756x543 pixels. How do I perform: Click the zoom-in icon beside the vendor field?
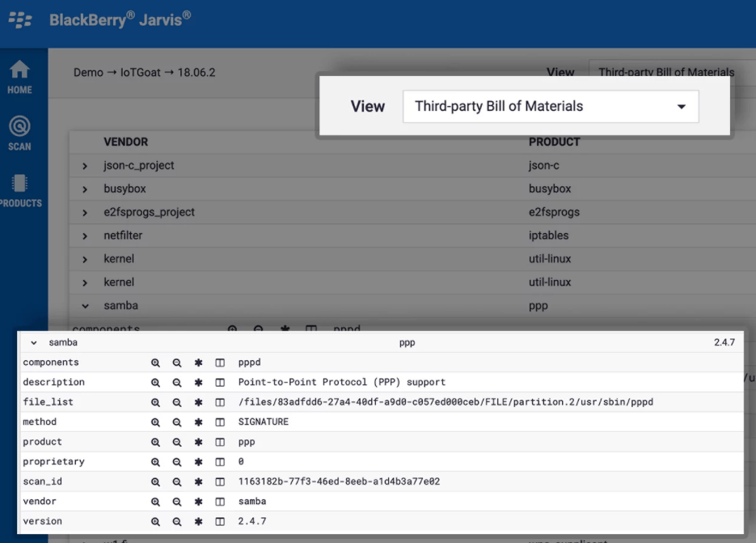(x=155, y=502)
